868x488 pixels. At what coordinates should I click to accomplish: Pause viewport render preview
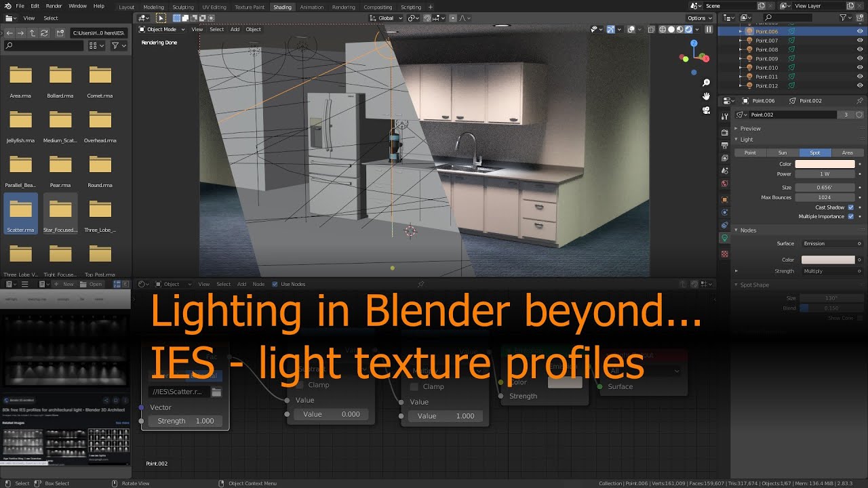[x=709, y=30]
